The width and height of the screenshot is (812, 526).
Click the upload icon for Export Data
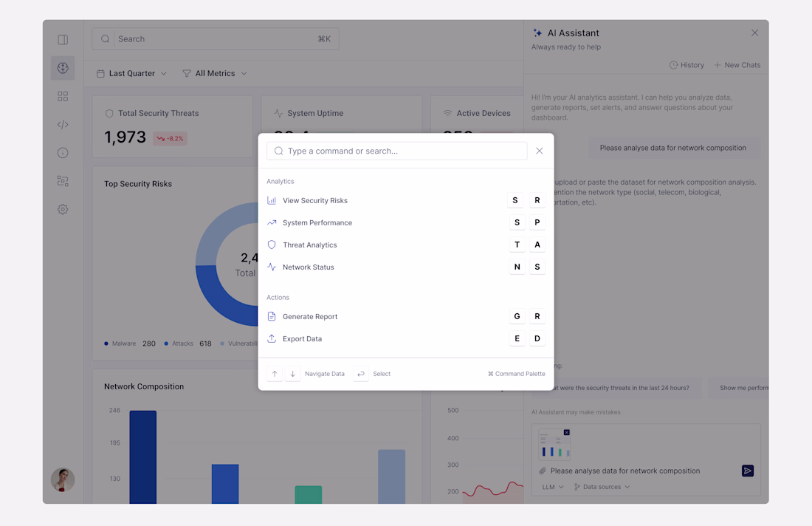(x=272, y=338)
